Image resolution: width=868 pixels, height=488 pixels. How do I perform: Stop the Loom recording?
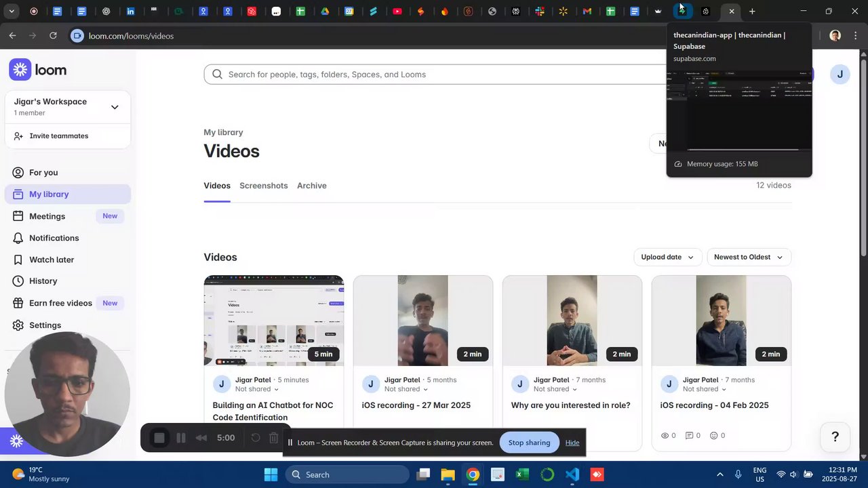tap(159, 438)
